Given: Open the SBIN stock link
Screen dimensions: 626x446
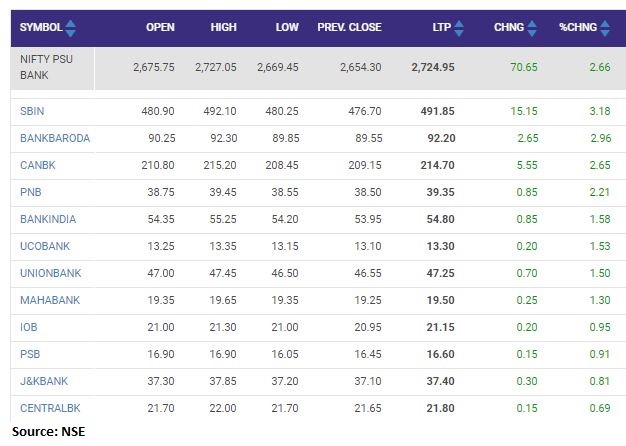Looking at the screenshot, I should click(x=32, y=112).
